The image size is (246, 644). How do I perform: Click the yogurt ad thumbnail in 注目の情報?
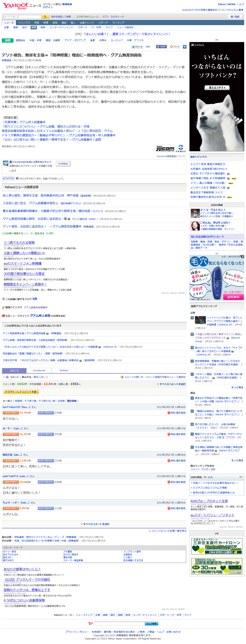(195, 214)
